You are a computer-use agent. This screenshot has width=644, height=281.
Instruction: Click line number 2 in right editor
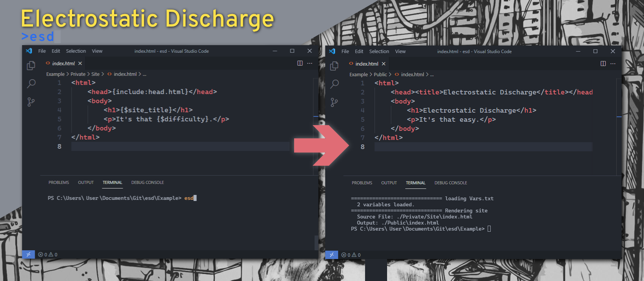click(362, 92)
